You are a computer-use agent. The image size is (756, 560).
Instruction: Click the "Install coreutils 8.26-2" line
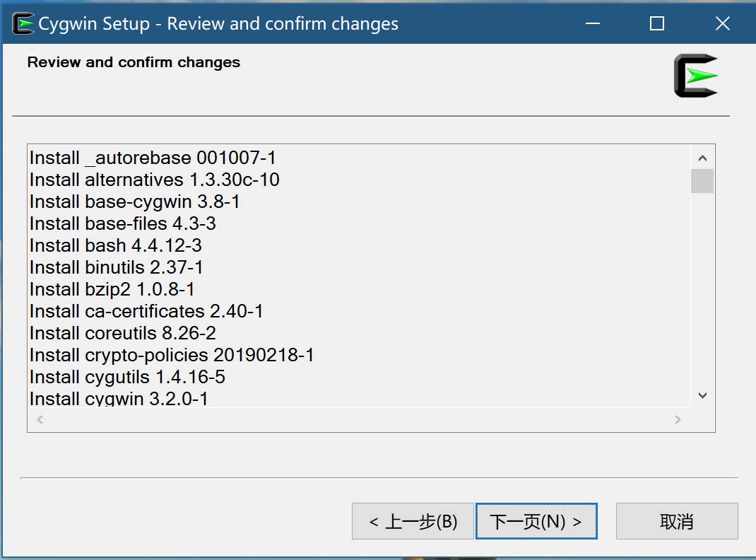tap(123, 333)
